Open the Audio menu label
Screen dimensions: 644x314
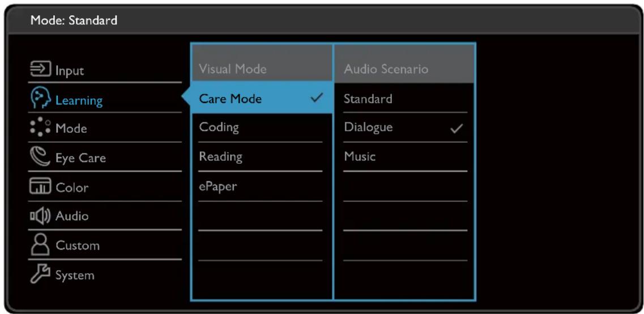[72, 216]
